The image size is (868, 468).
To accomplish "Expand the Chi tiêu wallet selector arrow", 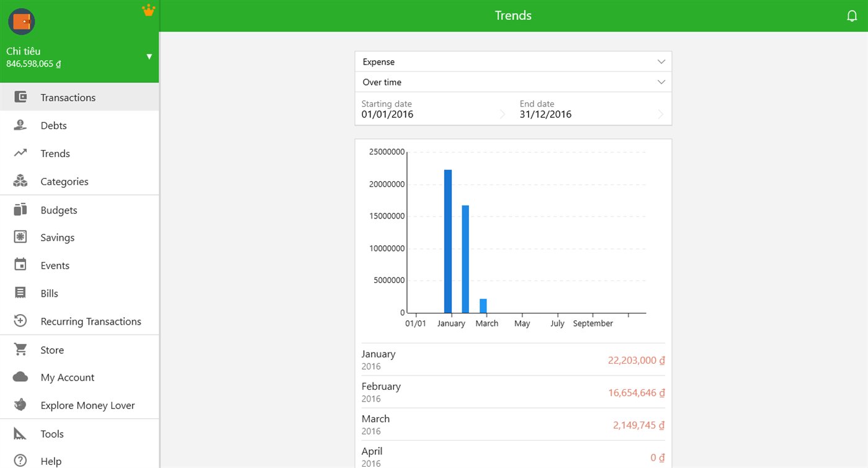I will 149,56.
